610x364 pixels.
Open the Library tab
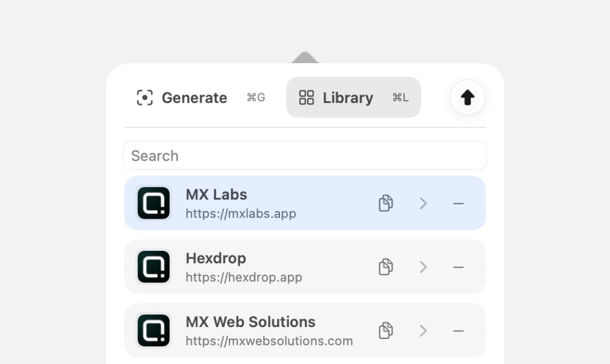pos(354,97)
